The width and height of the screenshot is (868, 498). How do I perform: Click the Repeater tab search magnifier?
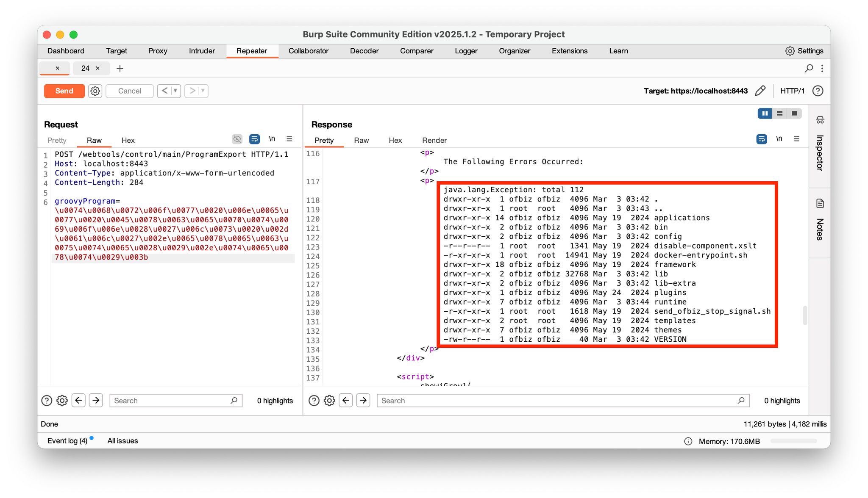(x=809, y=68)
